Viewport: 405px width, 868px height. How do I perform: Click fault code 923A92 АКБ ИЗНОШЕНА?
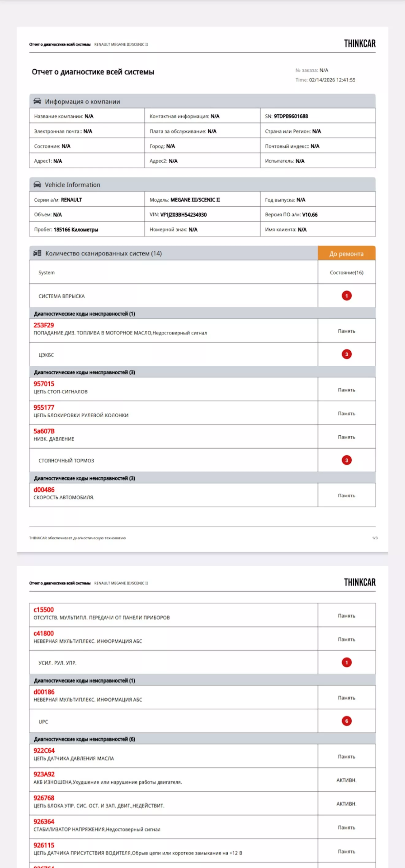point(44,774)
